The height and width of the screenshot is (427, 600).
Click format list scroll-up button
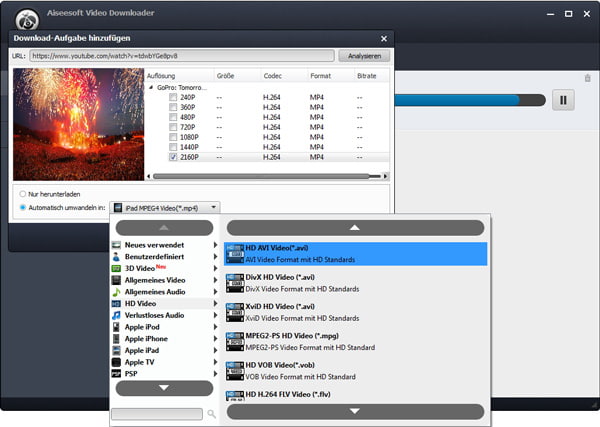(355, 228)
